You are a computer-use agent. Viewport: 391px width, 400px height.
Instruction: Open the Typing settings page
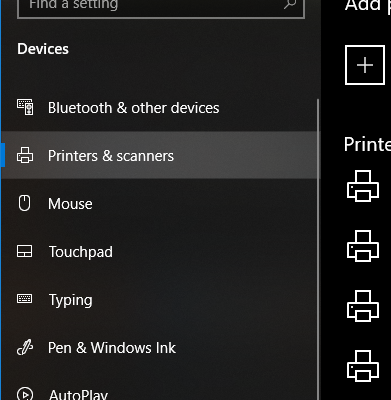pyautogui.click(x=160, y=300)
